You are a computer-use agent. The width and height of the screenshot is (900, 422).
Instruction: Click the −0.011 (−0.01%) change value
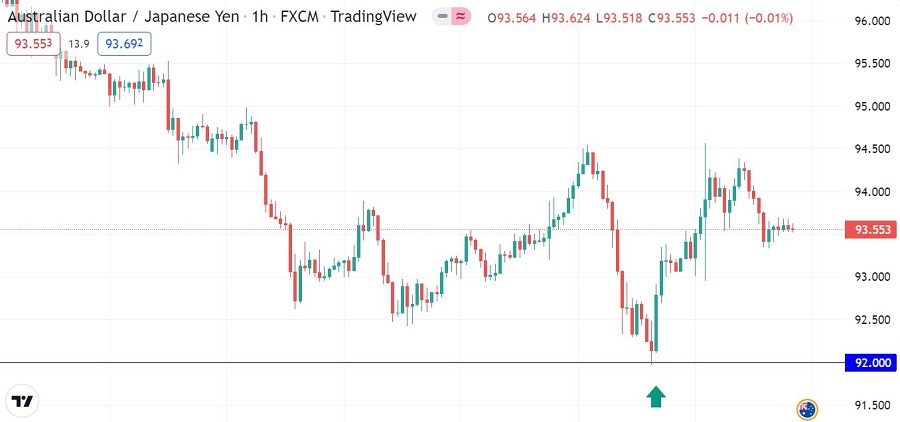point(767,17)
